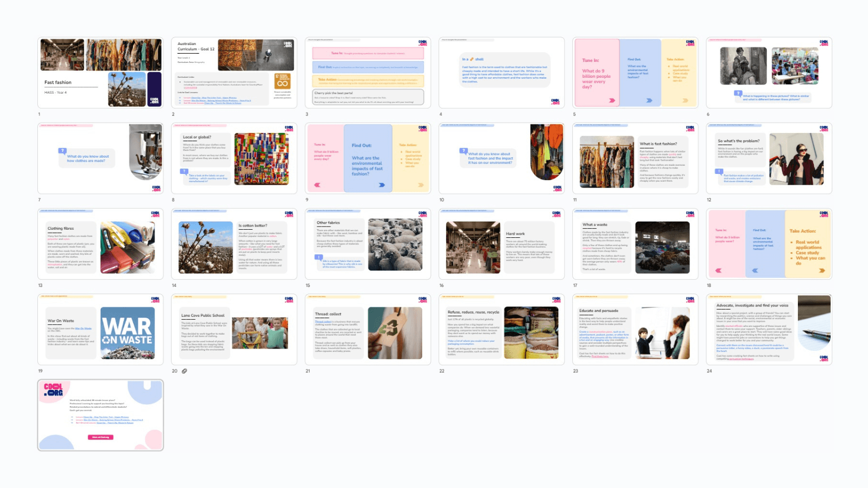Click the paperclip attachment icon under slide 20
Viewport: 868px width, 488px height.
[x=184, y=371]
